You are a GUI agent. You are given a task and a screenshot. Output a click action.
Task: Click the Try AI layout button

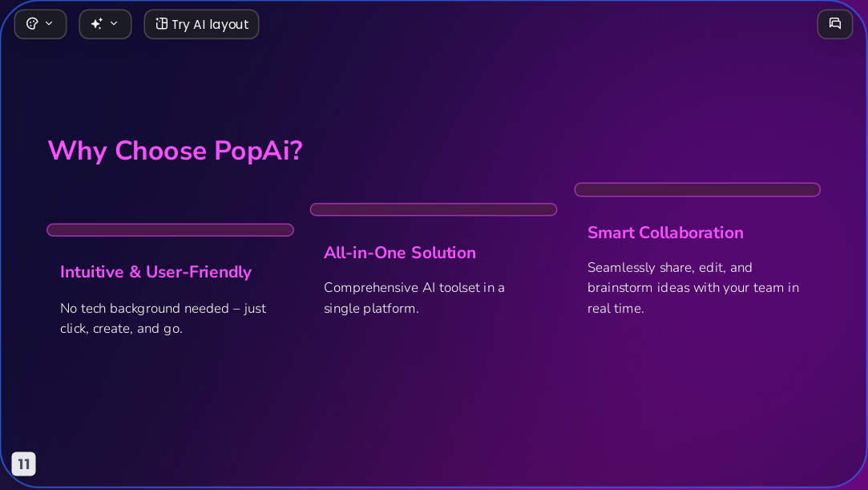pos(201,24)
